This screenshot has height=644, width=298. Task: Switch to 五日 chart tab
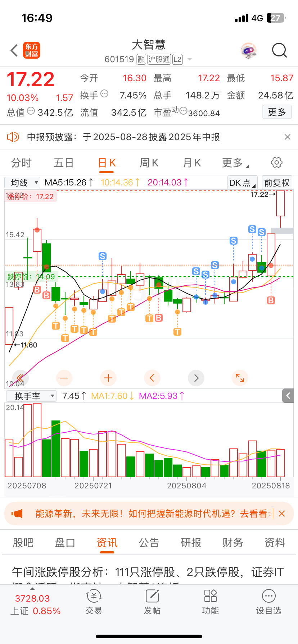[64, 163]
